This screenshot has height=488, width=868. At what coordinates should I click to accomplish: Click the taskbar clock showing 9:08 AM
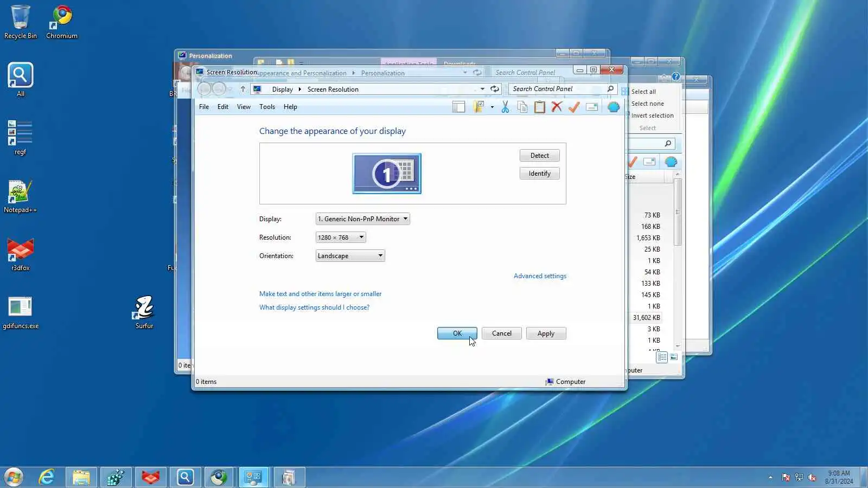(839, 477)
